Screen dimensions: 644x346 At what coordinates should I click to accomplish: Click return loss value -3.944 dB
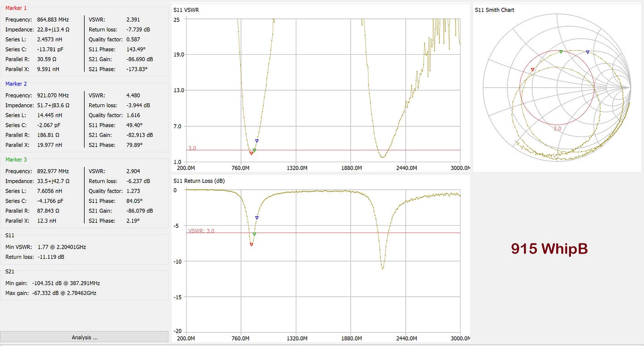[138, 105]
